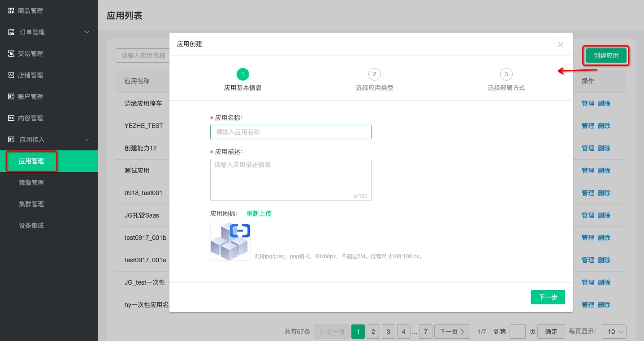Open 镜像管理 in the sidebar
Viewport: 644px width, 341px height.
pyautogui.click(x=31, y=183)
